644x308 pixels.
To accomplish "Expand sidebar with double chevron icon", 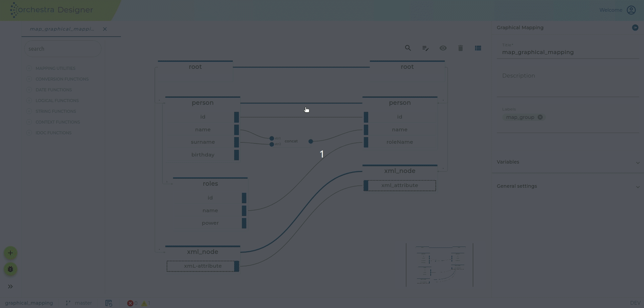I will point(10,287).
